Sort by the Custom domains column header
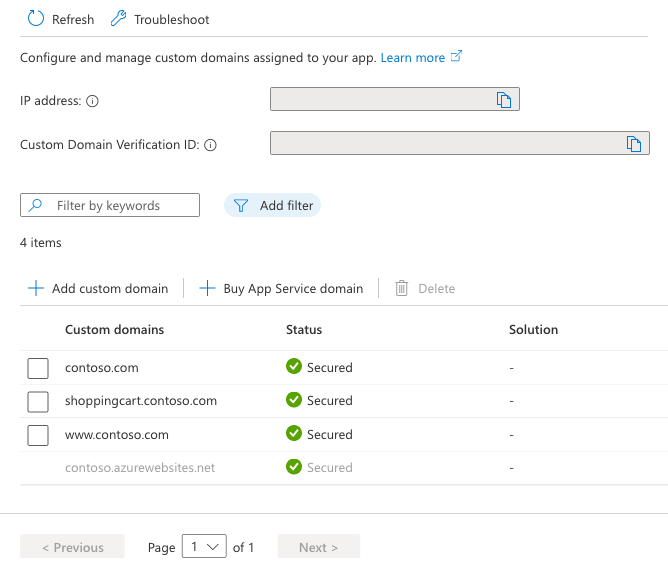668x579 pixels. click(114, 329)
